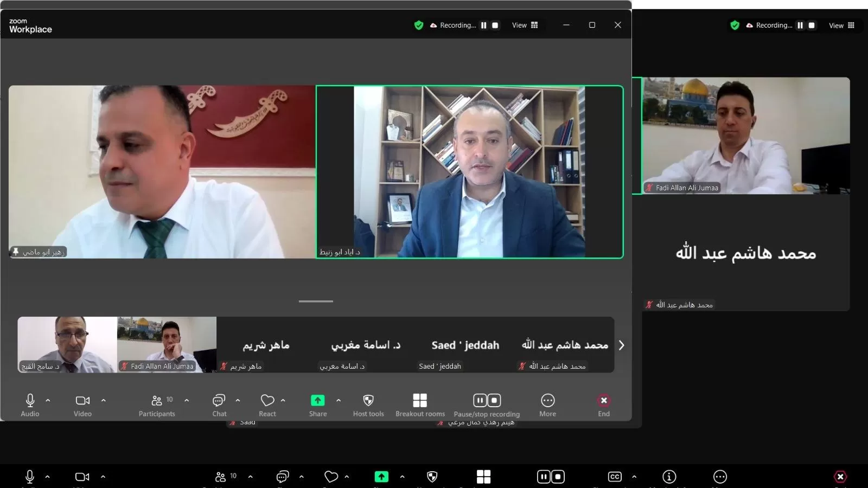
Task: Click the green Share screen icon
Action: [x=317, y=400]
